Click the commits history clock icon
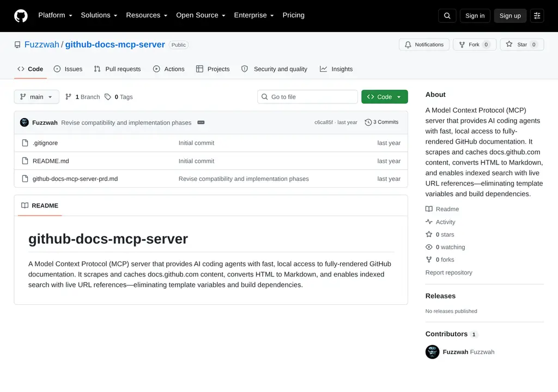 368,122
